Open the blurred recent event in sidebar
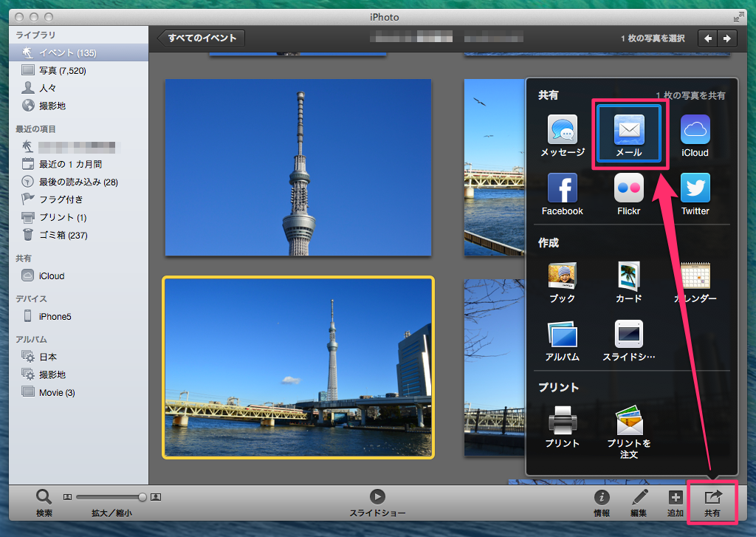Image resolution: width=756 pixels, height=537 pixels. [x=78, y=147]
